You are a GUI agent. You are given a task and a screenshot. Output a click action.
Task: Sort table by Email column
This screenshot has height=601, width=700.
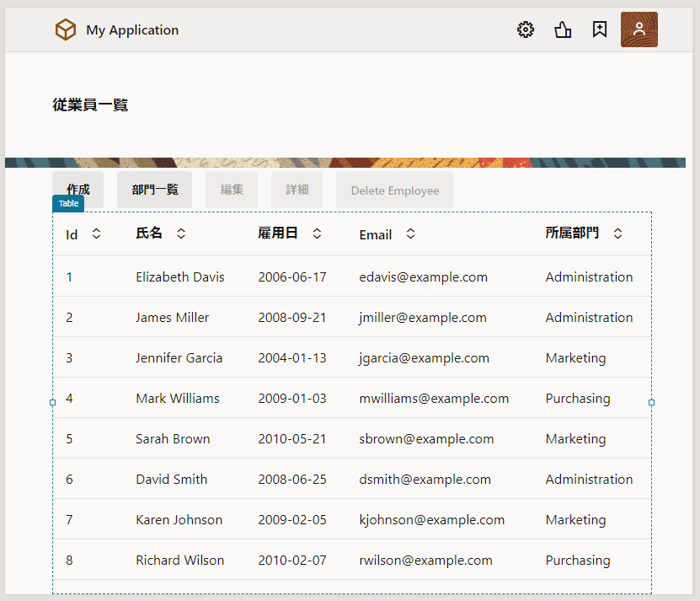pyautogui.click(x=410, y=233)
